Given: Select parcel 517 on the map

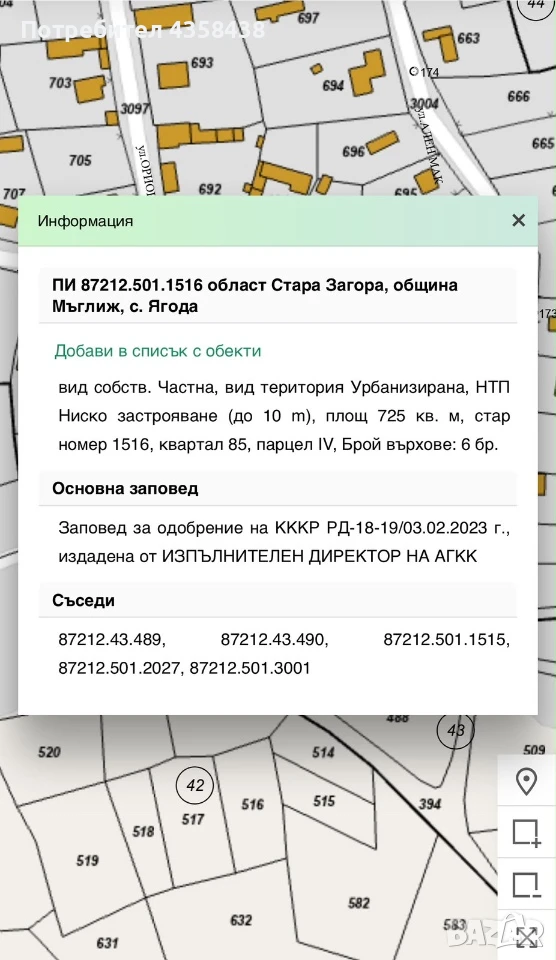Looking at the screenshot, I should (193, 819).
